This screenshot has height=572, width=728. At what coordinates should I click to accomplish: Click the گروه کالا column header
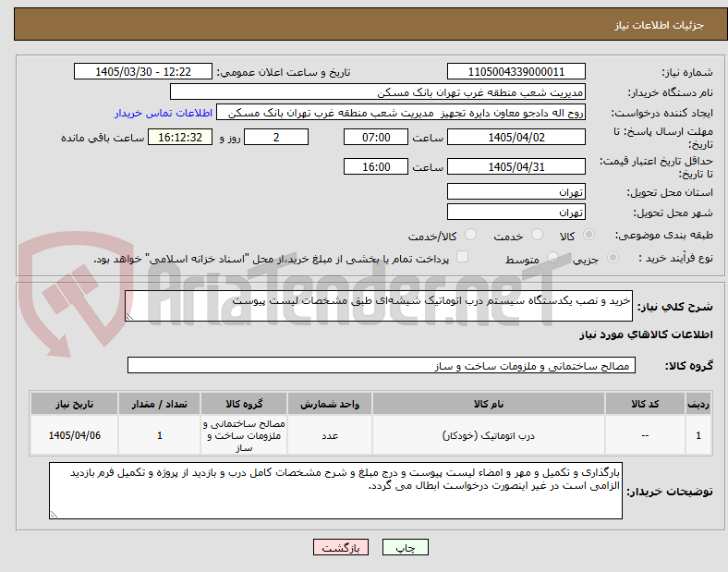(244, 404)
